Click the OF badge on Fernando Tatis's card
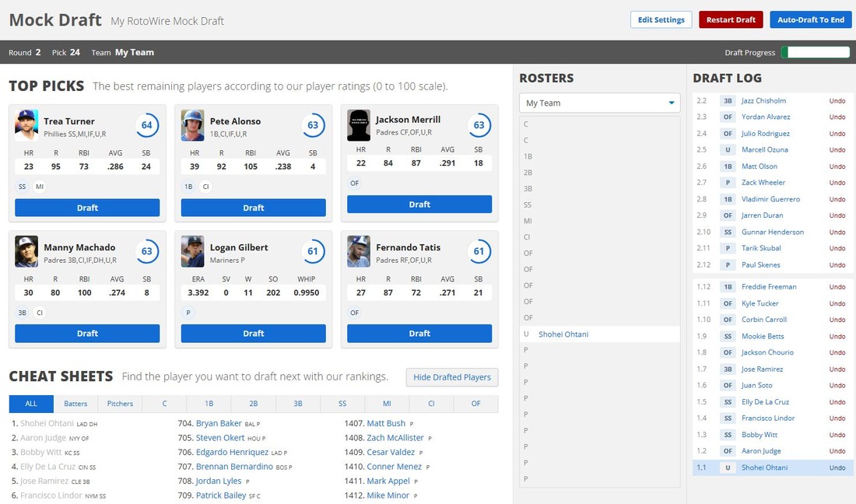 [355, 313]
